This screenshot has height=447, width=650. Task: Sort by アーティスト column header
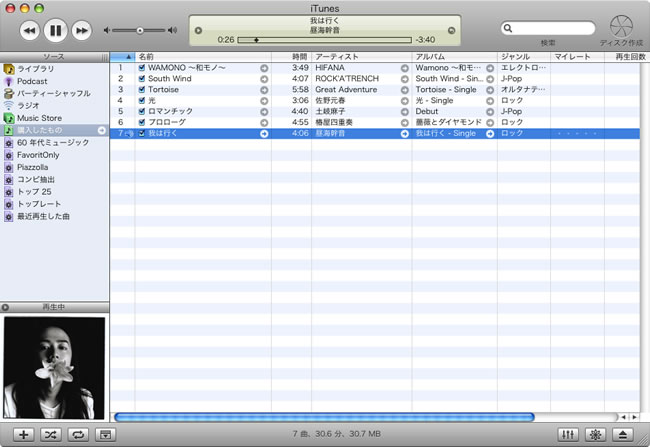click(x=361, y=57)
